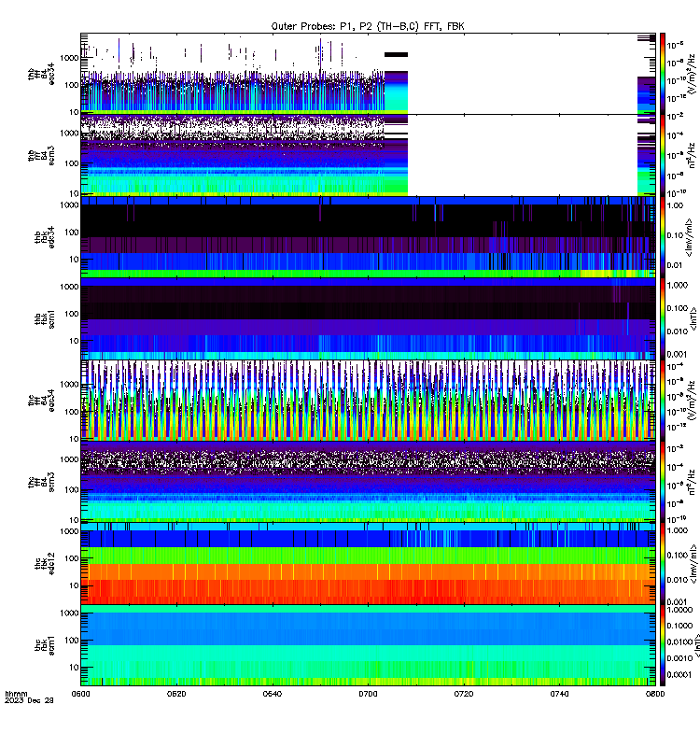Click the 0620 time axis label

tap(176, 694)
